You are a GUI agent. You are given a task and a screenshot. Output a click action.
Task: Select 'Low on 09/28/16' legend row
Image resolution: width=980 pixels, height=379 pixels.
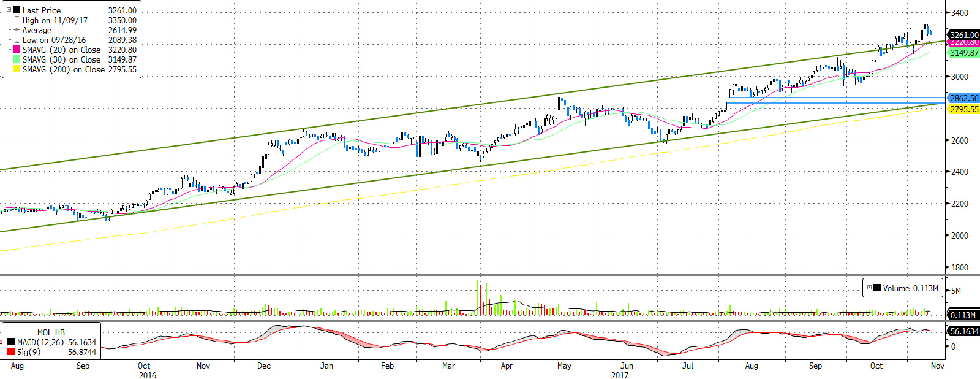54,40
